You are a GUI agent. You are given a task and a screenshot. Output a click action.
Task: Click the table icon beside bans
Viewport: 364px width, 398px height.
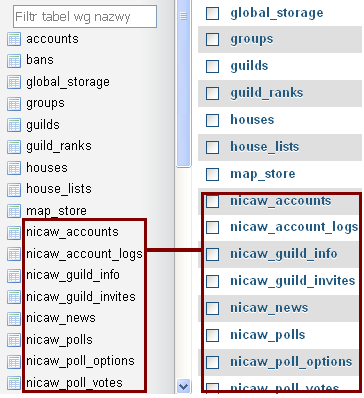[14, 61]
